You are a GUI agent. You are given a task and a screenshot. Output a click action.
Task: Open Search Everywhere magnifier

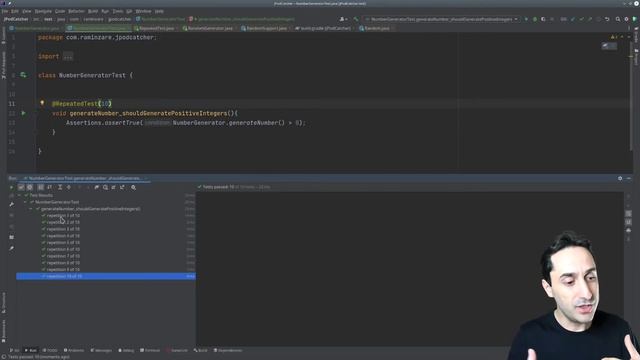(x=618, y=19)
